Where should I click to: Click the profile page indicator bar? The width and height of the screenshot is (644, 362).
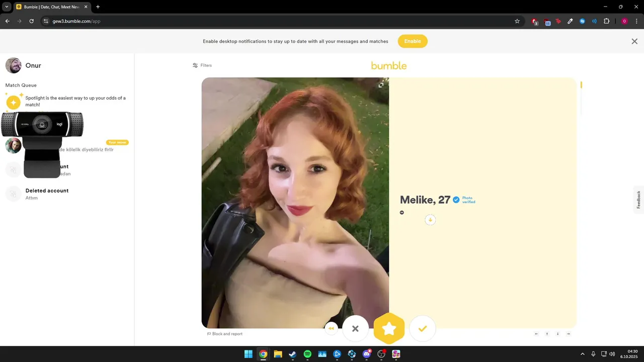581,85
